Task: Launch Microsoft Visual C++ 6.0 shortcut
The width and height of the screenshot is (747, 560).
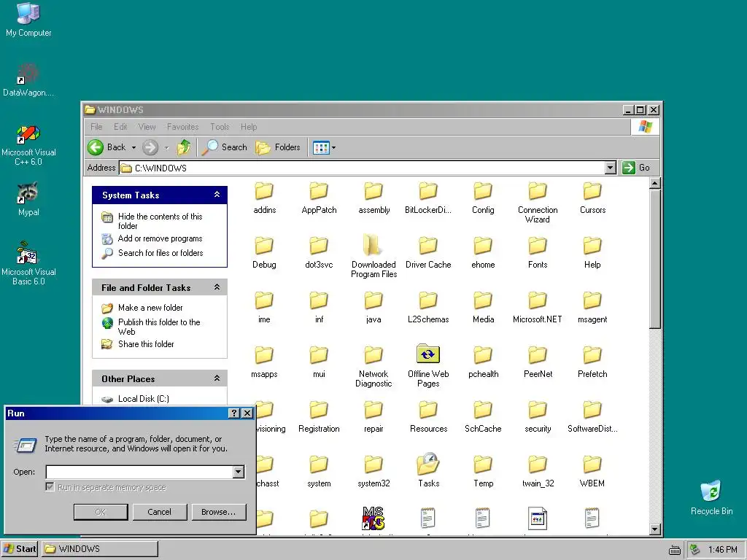Action: (x=28, y=145)
